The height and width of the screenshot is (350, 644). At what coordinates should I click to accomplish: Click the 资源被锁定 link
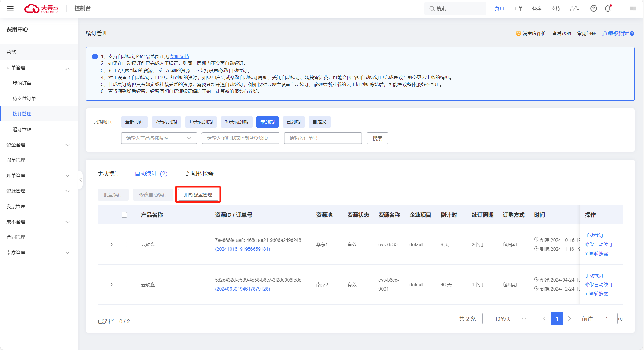616,33
